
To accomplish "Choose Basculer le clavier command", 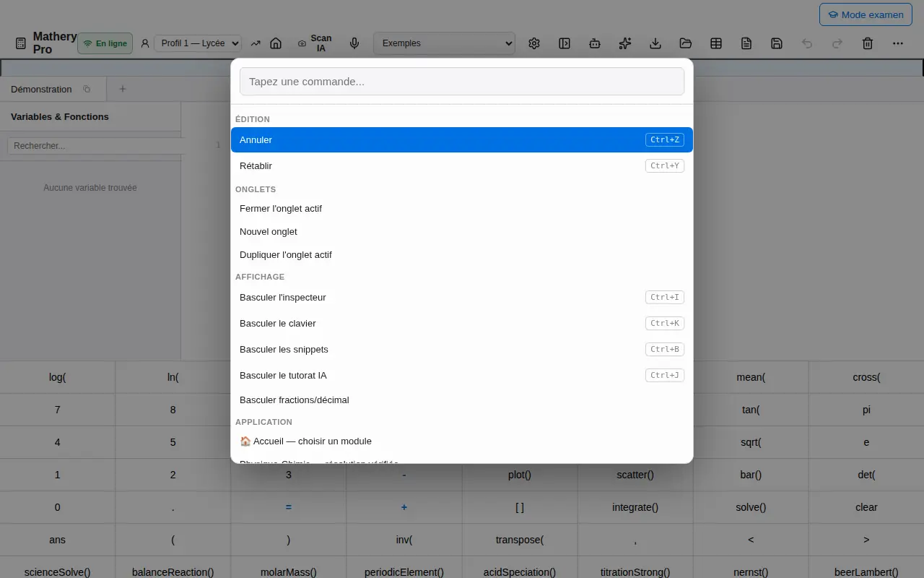I will 462,323.
